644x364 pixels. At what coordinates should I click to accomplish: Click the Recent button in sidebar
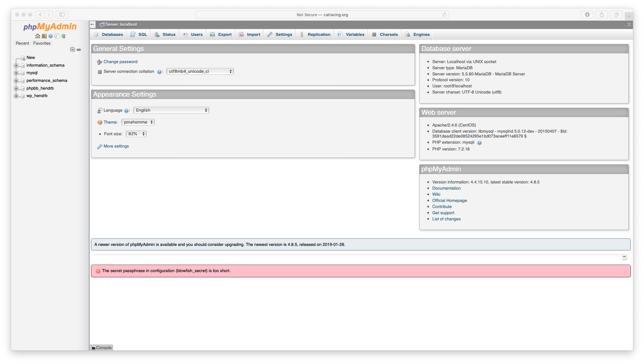(22, 43)
